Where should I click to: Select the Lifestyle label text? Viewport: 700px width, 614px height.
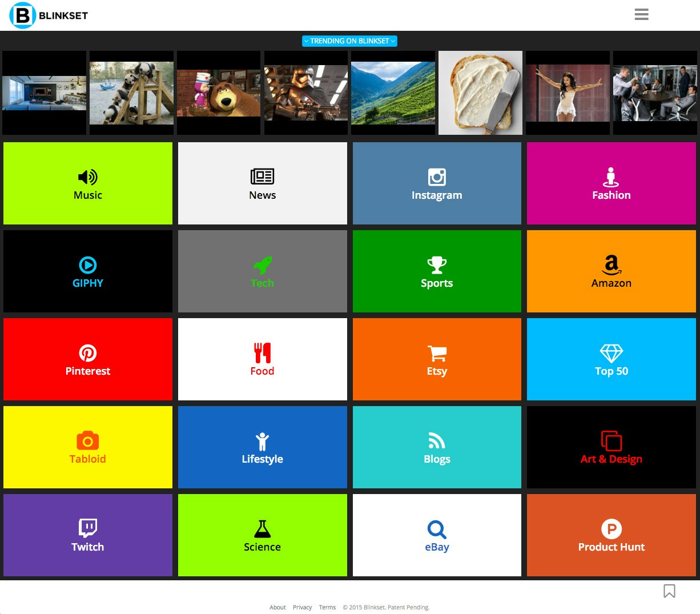click(263, 459)
